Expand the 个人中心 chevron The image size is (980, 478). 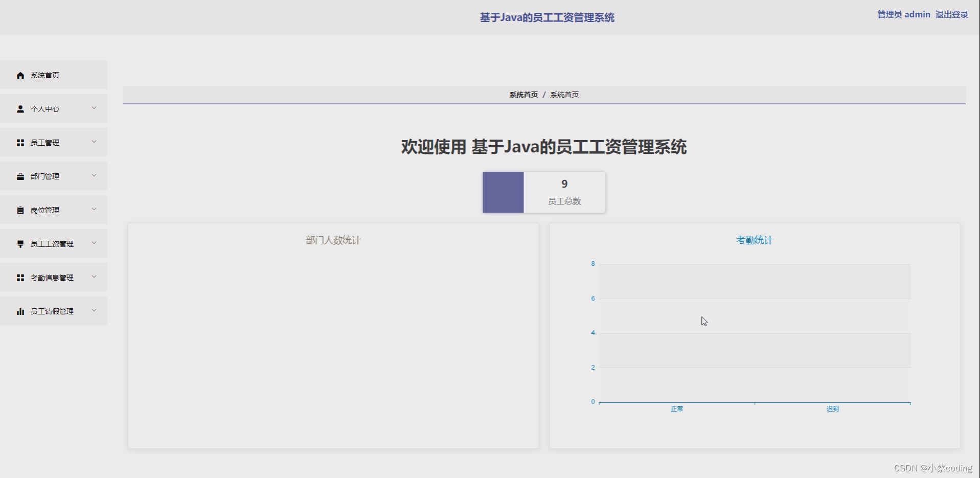(94, 108)
